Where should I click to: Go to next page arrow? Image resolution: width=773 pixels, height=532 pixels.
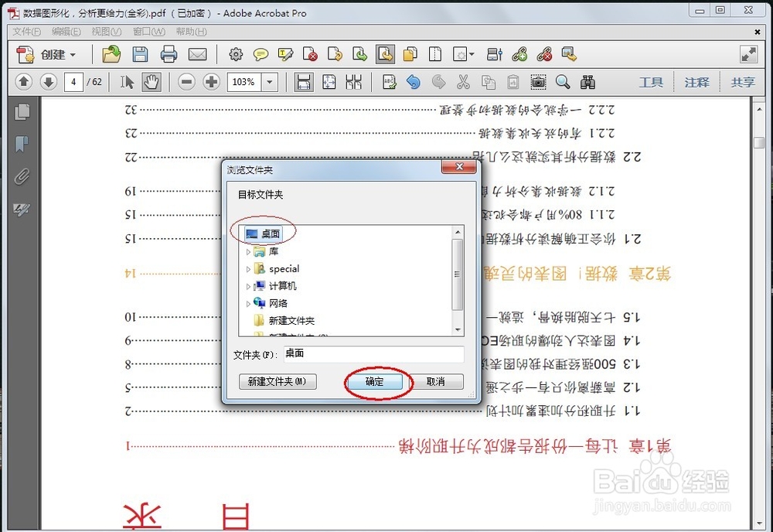(x=48, y=82)
